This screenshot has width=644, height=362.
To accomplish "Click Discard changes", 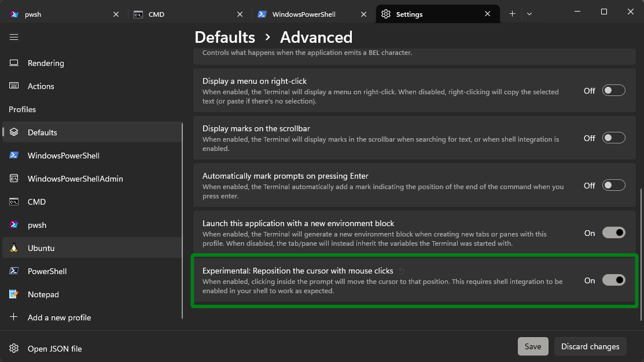I will point(590,346).
